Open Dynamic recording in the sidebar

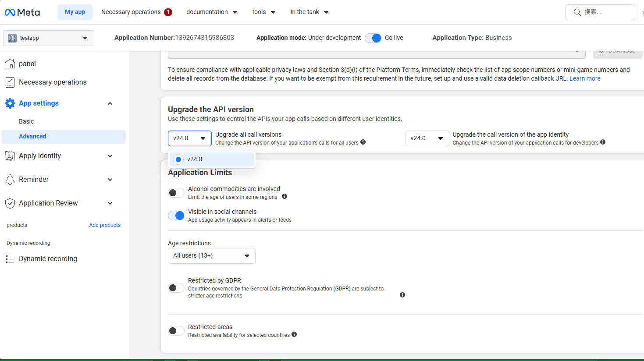click(48, 259)
